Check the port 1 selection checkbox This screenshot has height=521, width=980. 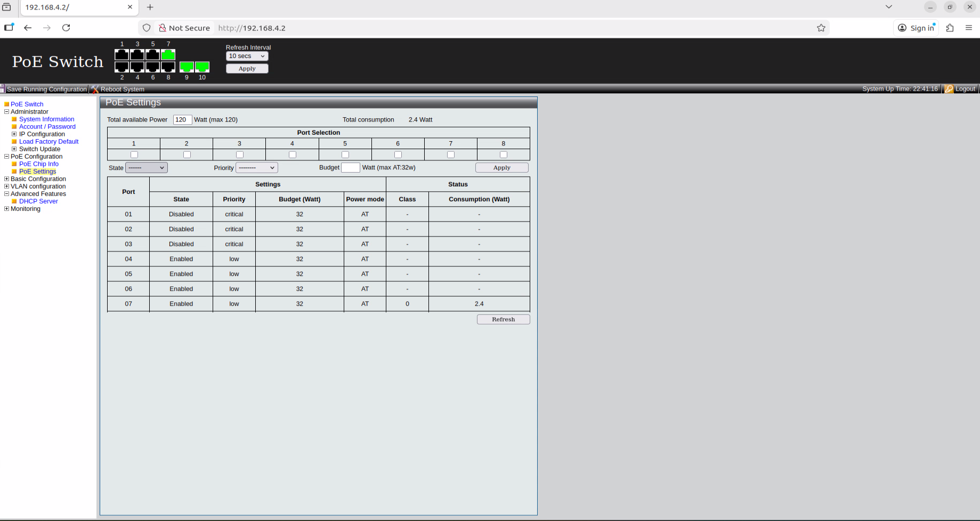(x=134, y=155)
